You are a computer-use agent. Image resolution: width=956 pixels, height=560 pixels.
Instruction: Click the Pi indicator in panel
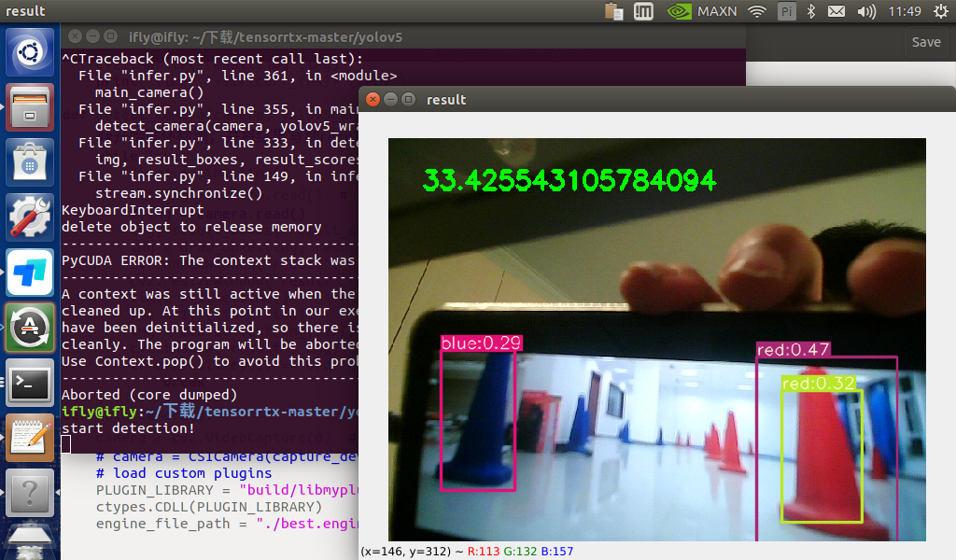point(786,11)
